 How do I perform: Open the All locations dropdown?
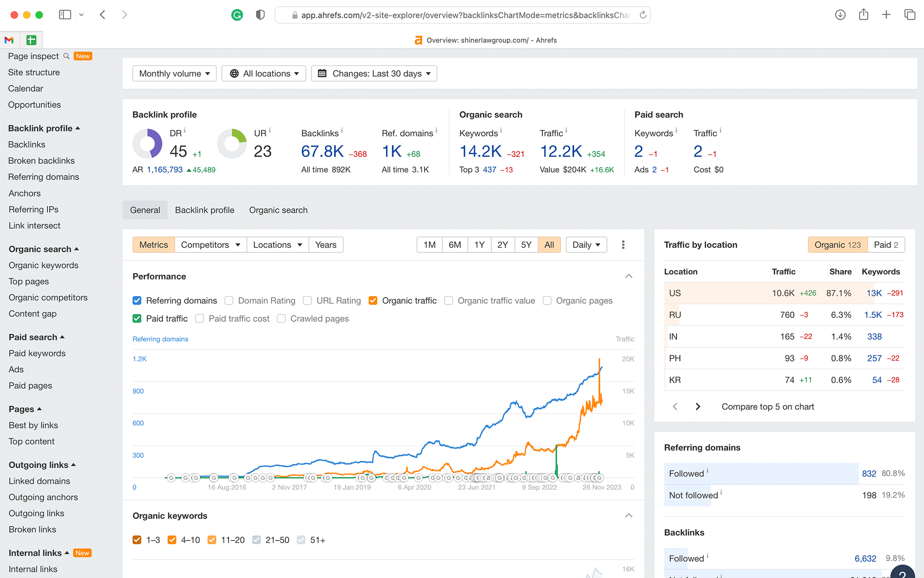coord(264,73)
